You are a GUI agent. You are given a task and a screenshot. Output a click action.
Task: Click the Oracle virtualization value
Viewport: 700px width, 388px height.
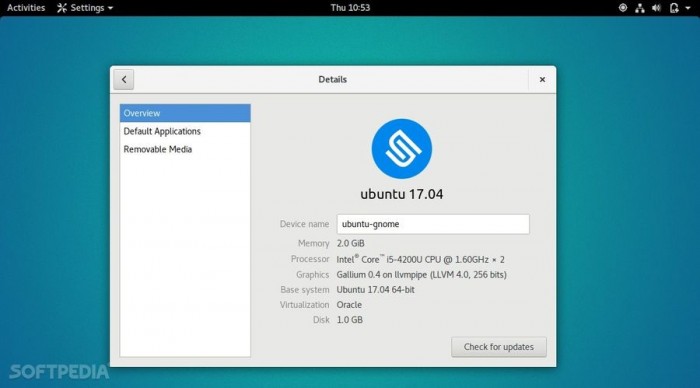point(349,305)
